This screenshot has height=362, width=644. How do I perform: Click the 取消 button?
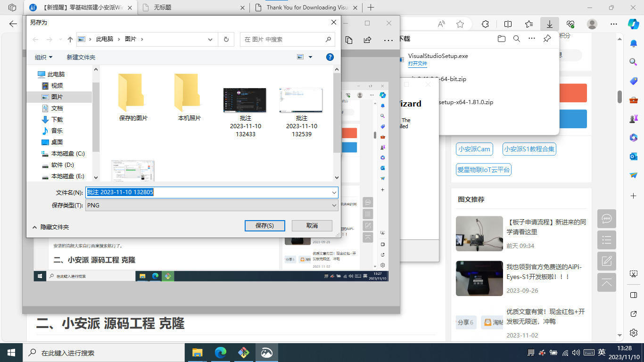tap(312, 226)
